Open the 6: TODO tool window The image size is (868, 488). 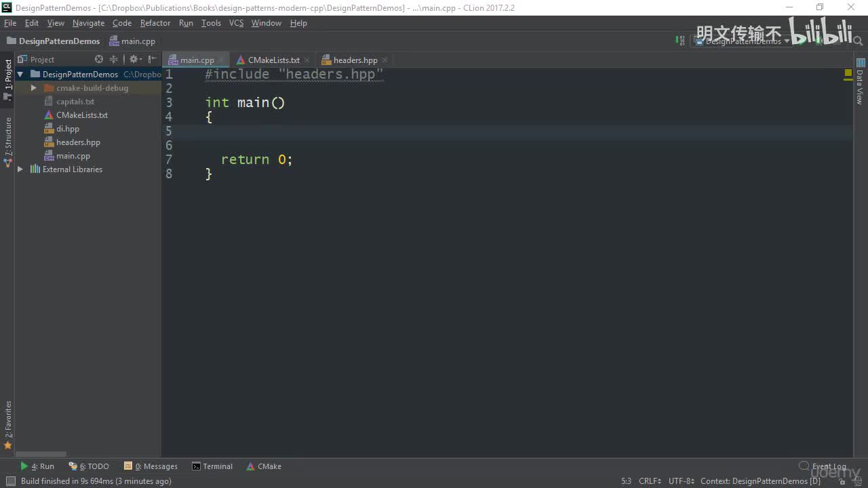pos(89,466)
